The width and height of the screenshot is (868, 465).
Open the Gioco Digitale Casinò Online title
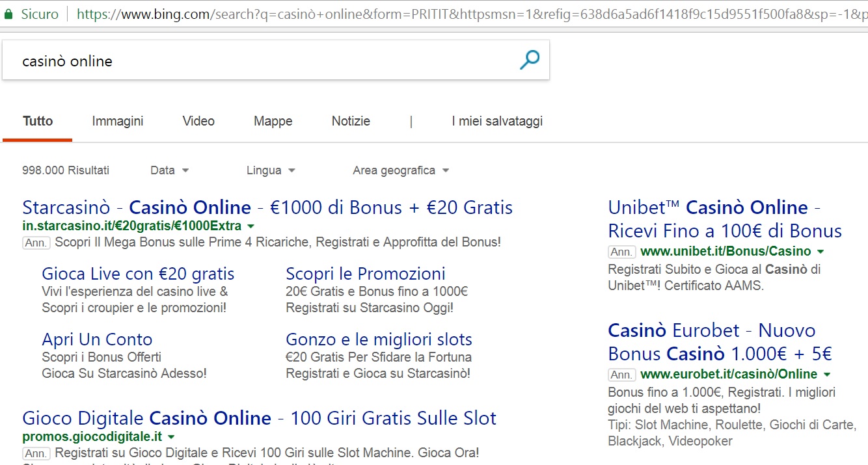tap(259, 418)
